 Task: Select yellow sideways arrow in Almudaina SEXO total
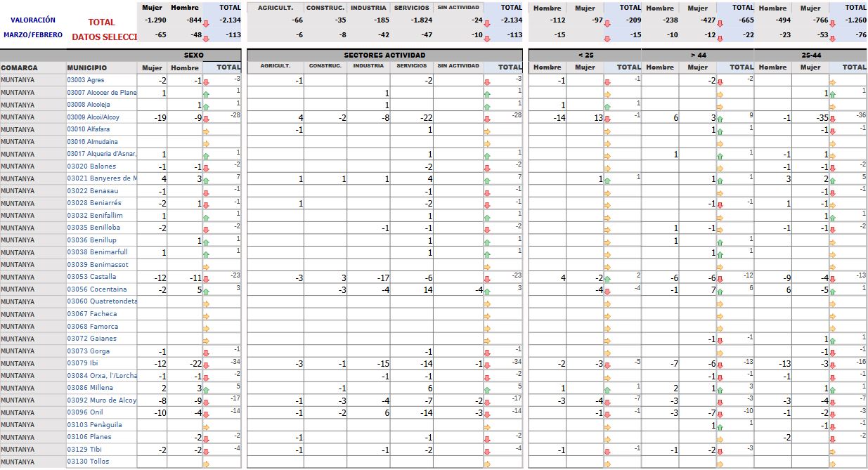pos(207,143)
